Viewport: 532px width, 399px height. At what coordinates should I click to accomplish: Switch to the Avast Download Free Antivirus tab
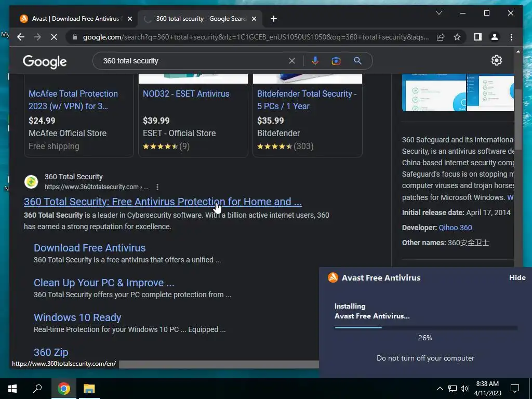(75, 19)
